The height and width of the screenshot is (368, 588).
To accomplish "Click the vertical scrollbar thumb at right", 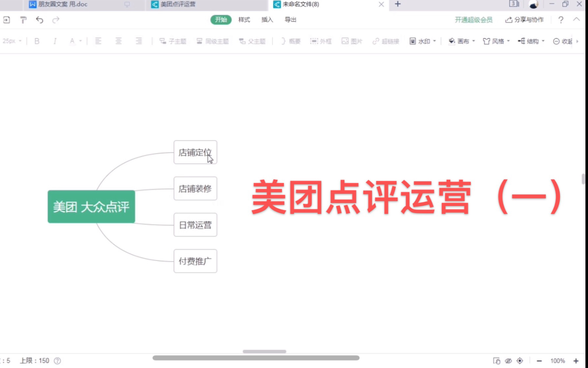I will [584, 179].
